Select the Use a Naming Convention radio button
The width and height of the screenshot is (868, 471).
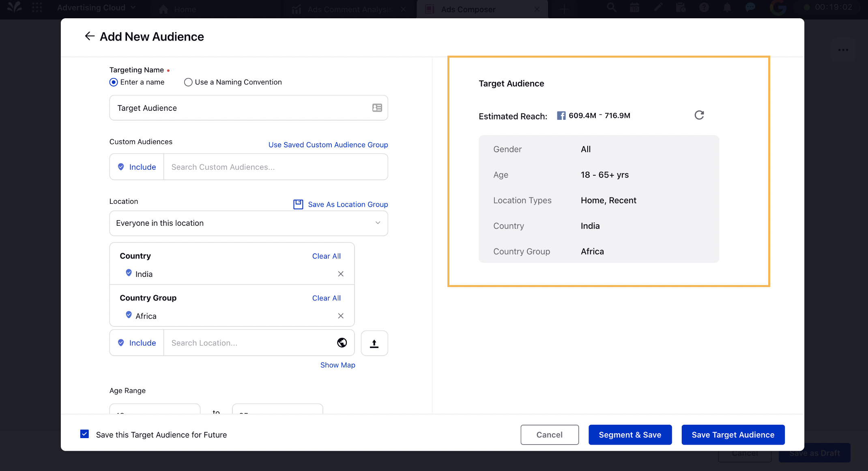188,82
